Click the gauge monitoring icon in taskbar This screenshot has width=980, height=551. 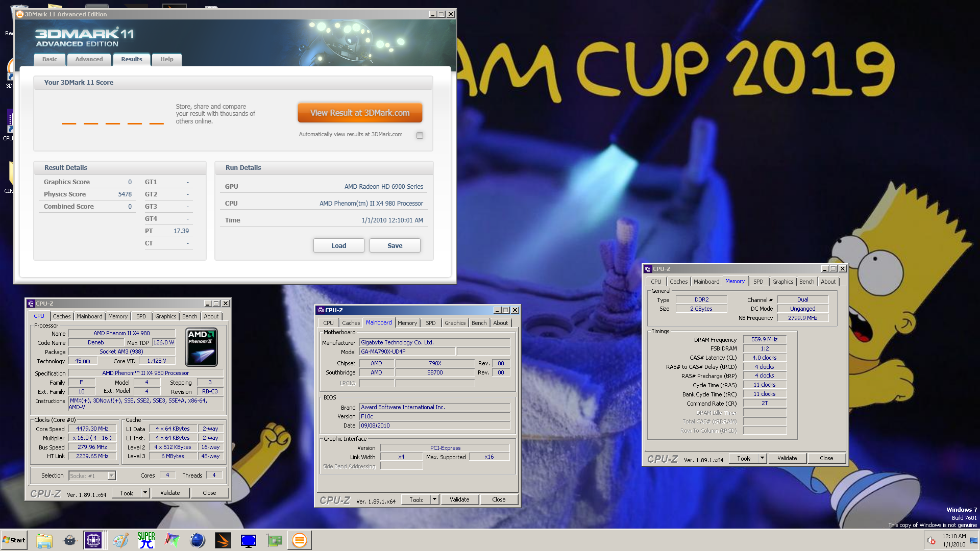(70, 540)
